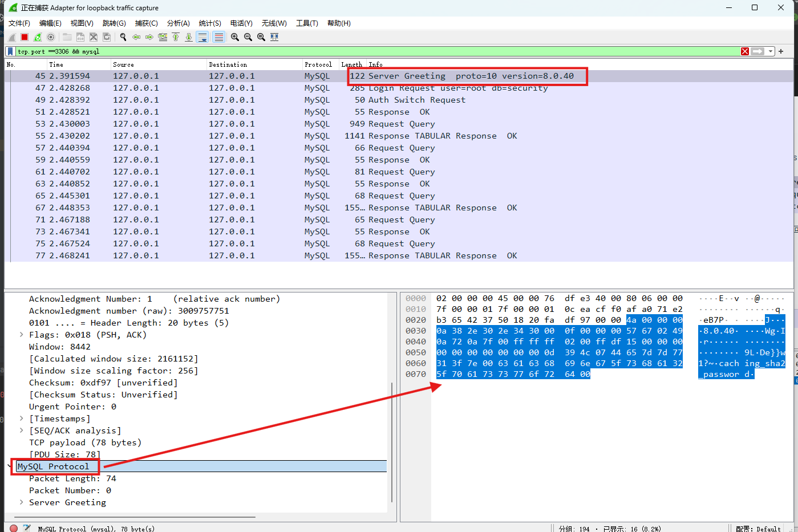Apply the display filter arrow
Viewport: 798px width, 532px height.
click(x=758, y=51)
